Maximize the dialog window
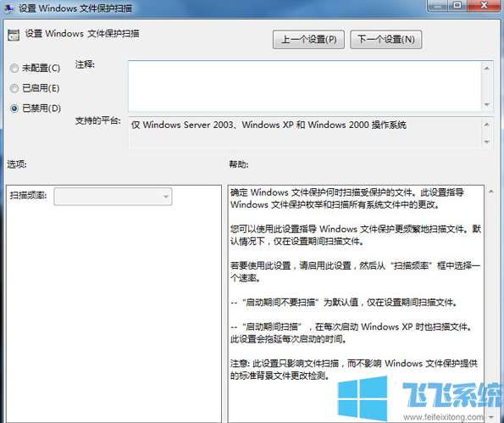Screen dimensions: 504x423 pos(457,5)
